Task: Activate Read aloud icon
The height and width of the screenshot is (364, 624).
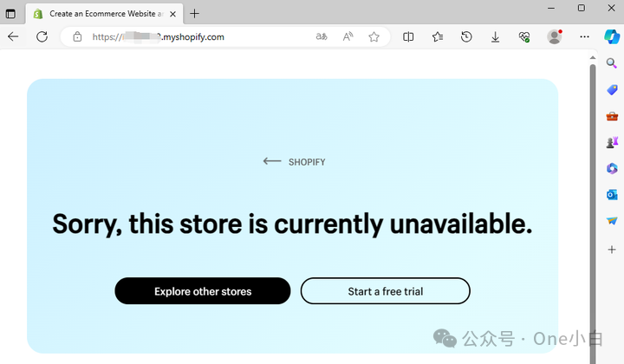Action: tap(348, 37)
